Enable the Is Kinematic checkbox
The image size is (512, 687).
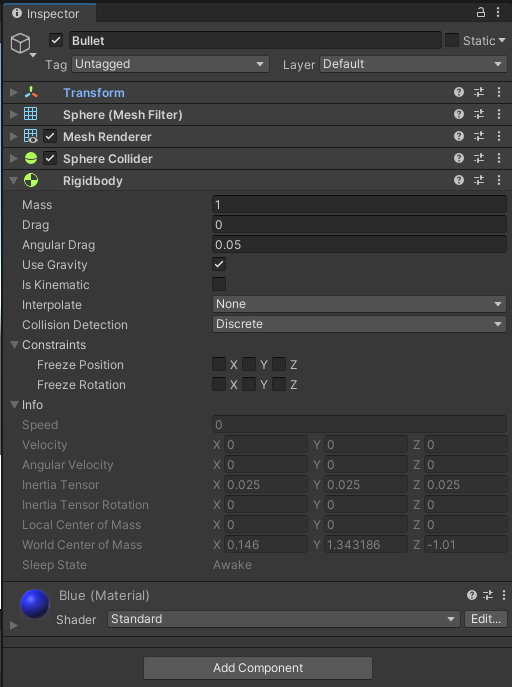coord(219,284)
